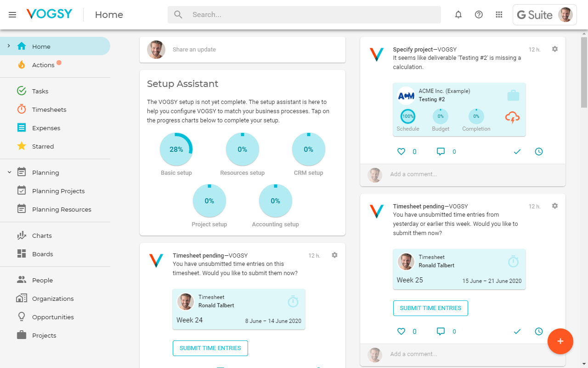This screenshot has height=368, width=588.
Task: Click the Boards icon in the sidebar
Action: 22,254
